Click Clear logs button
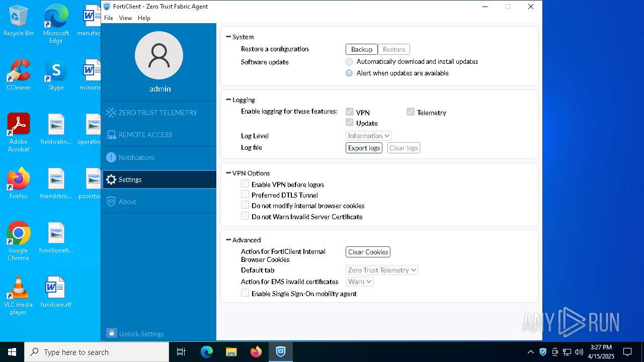 click(404, 148)
